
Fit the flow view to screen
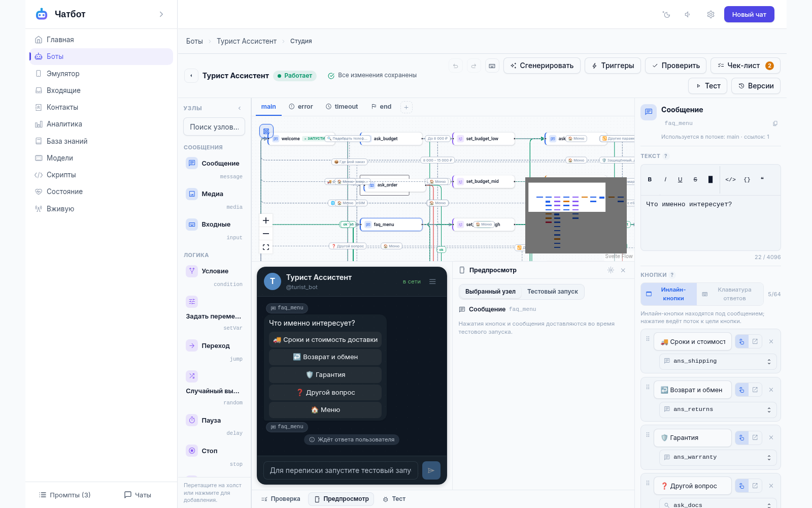pos(266,247)
